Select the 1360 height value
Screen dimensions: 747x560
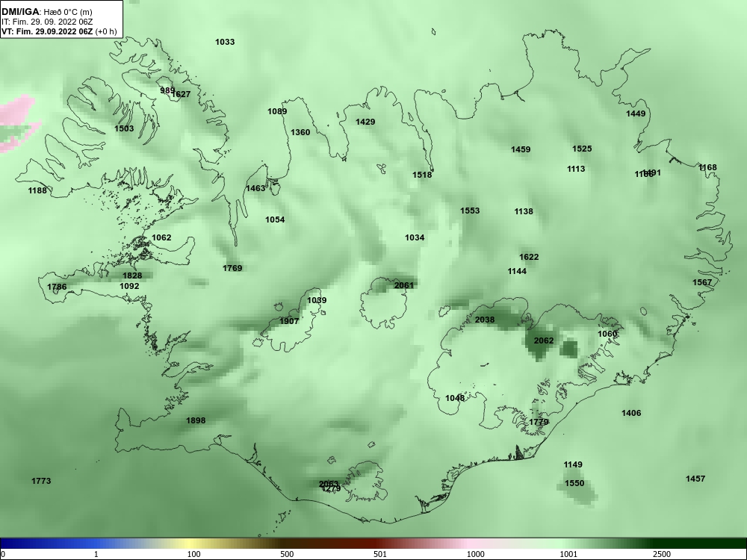[x=300, y=132]
